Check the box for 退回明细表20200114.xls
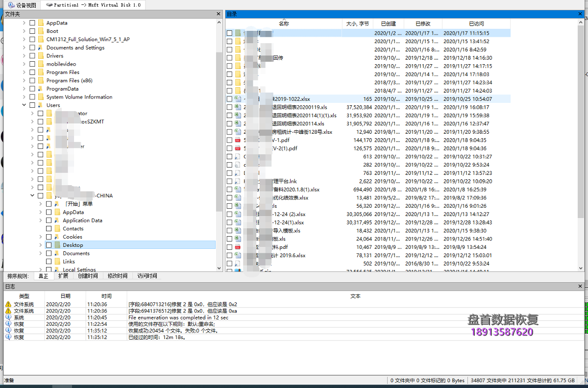This screenshot has width=588, height=388. [229, 123]
